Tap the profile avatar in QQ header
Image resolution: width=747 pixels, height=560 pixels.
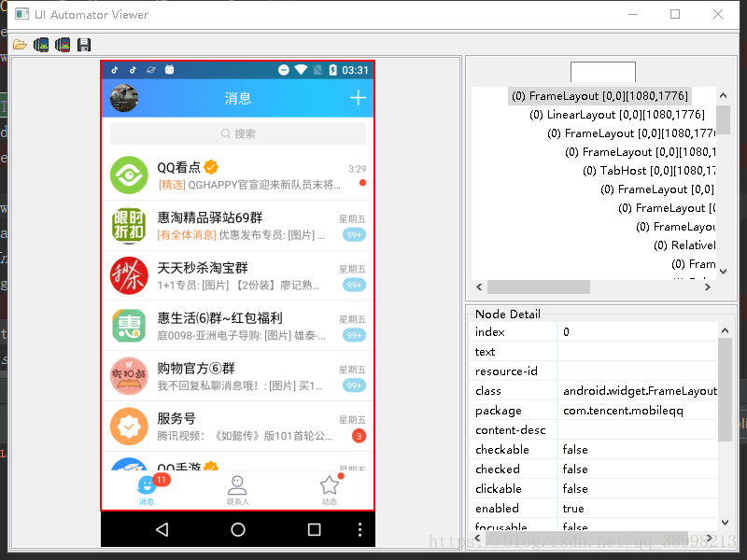tap(124, 98)
